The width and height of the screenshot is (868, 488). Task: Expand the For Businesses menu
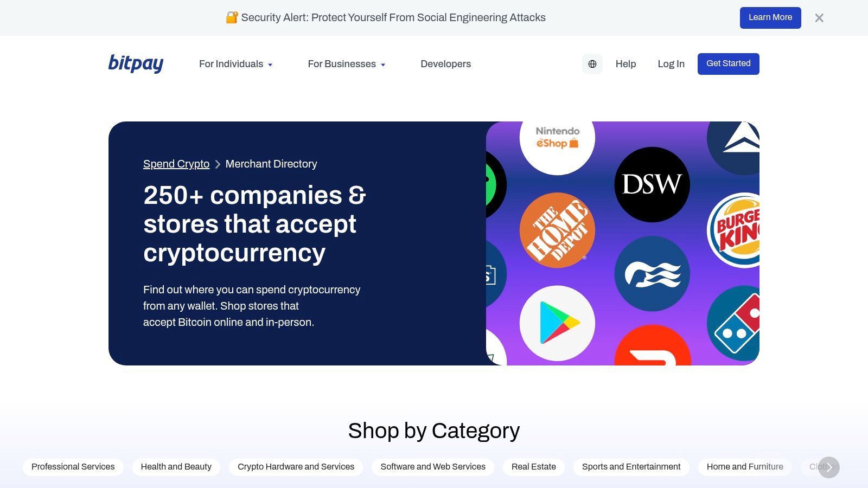[x=347, y=64]
